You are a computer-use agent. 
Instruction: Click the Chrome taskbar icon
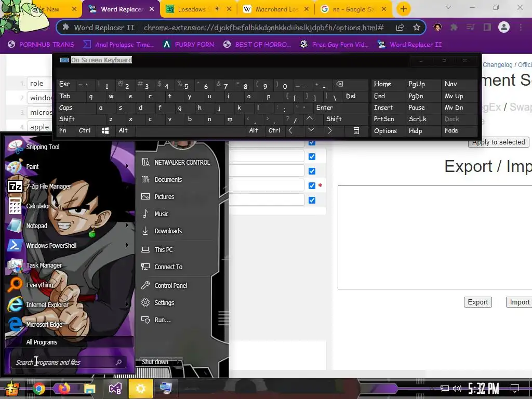pos(38,389)
